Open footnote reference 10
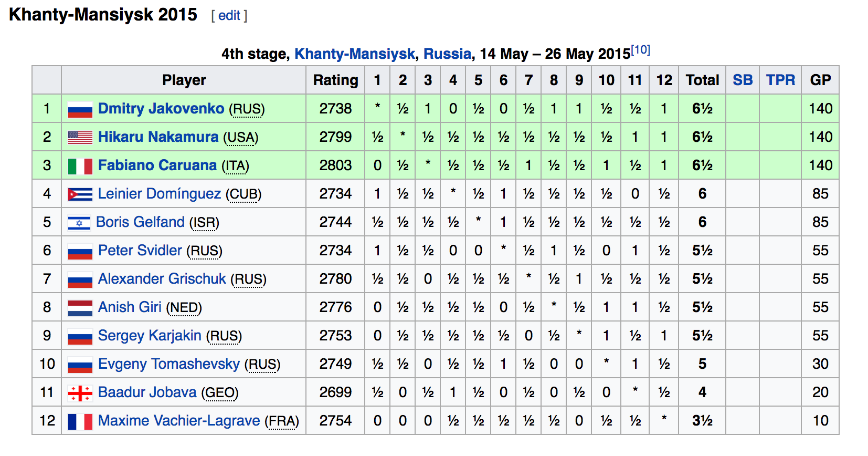This screenshot has width=868, height=456. pyautogui.click(x=640, y=50)
